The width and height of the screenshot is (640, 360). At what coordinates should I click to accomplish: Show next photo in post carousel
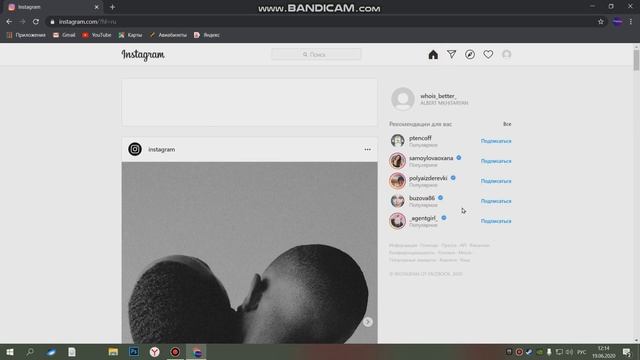point(367,322)
